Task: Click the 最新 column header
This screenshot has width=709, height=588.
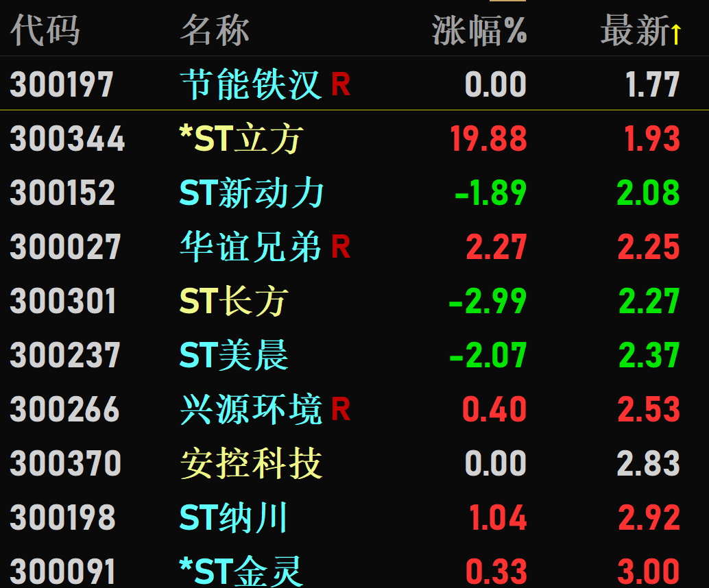Action: 635,31
